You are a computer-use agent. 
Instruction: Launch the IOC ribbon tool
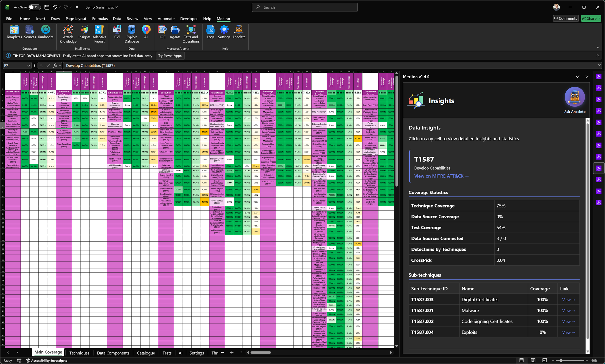(x=162, y=32)
